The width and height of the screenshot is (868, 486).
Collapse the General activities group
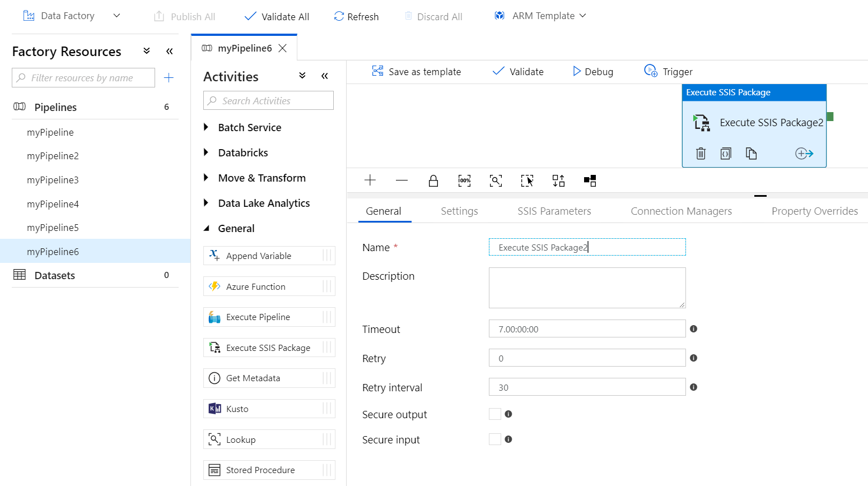pyautogui.click(x=206, y=229)
